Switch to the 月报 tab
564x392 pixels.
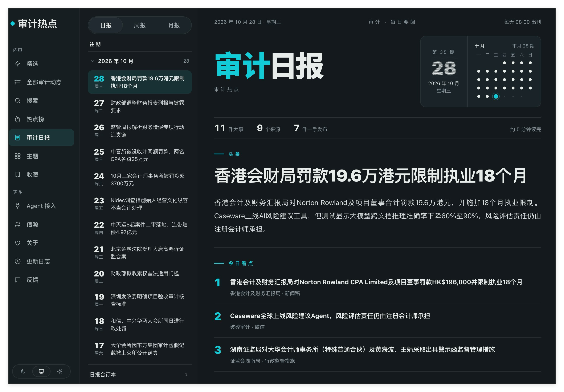pyautogui.click(x=174, y=25)
